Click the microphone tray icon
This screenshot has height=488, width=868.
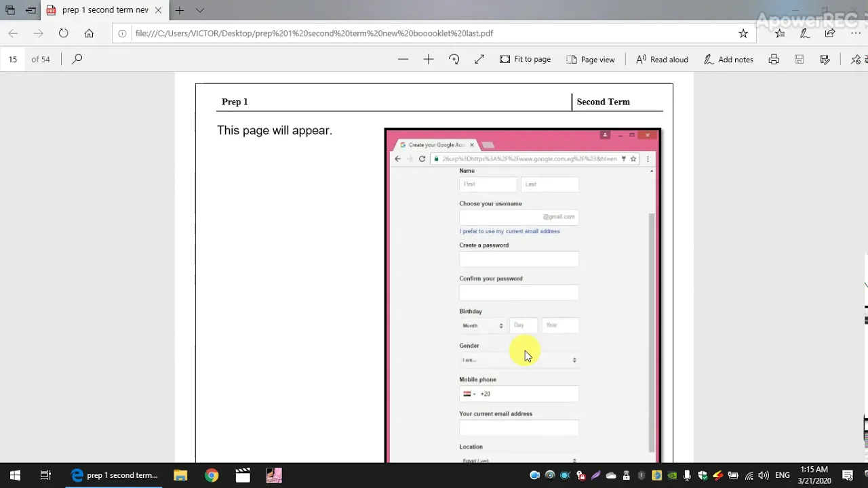click(x=688, y=475)
